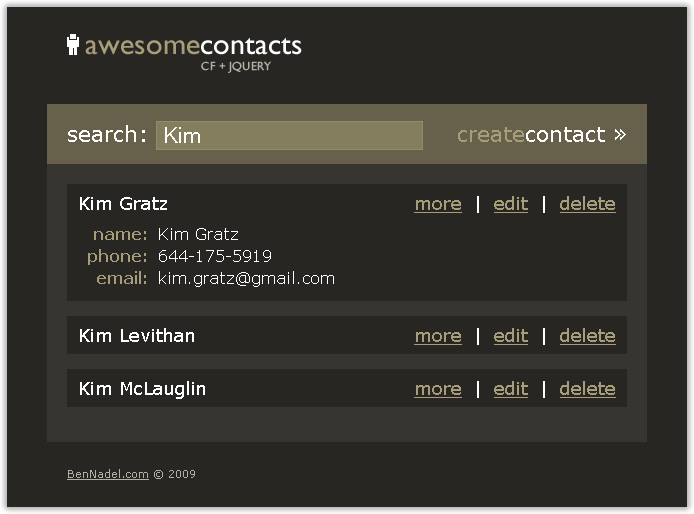The width and height of the screenshot is (694, 514).
Task: Select the Kim McLauglin contact heading
Action: 142,389
